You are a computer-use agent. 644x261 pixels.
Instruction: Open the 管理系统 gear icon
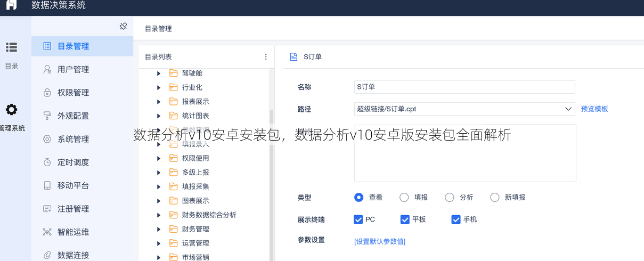[x=11, y=110]
